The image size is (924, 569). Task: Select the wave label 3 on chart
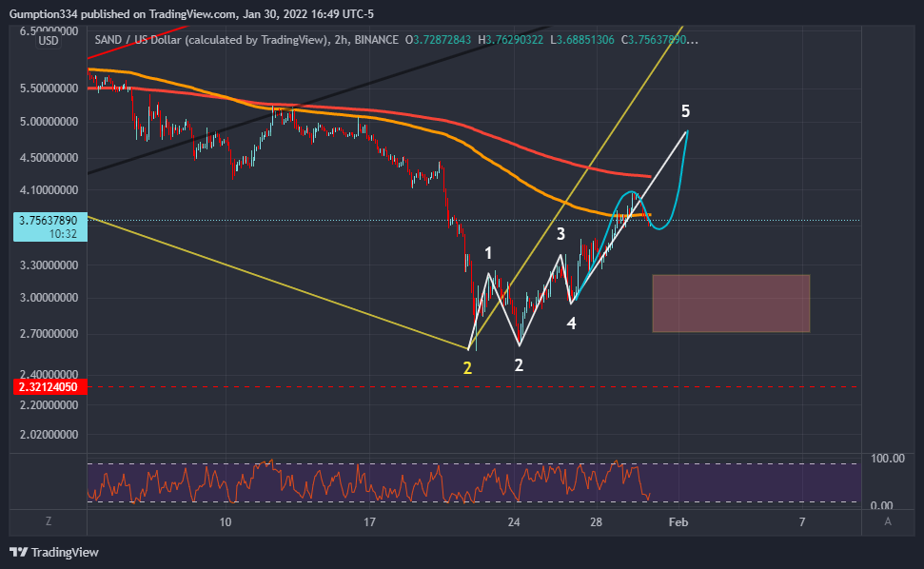pyautogui.click(x=561, y=234)
